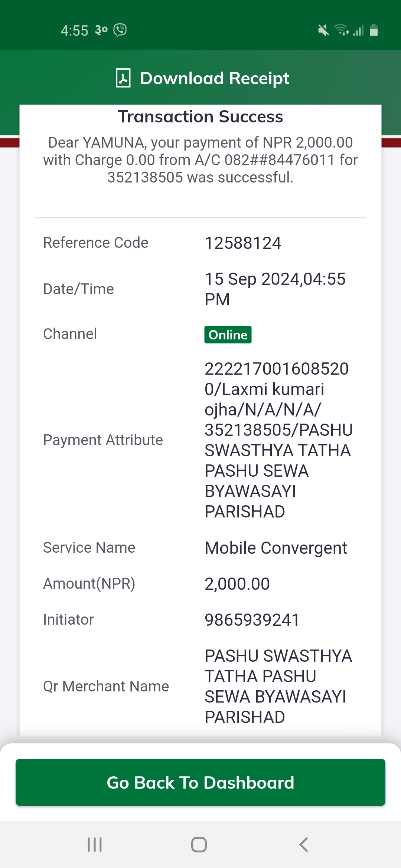Tap the green Online channel badge
Viewport: 401px width, 868px height.
click(x=228, y=335)
